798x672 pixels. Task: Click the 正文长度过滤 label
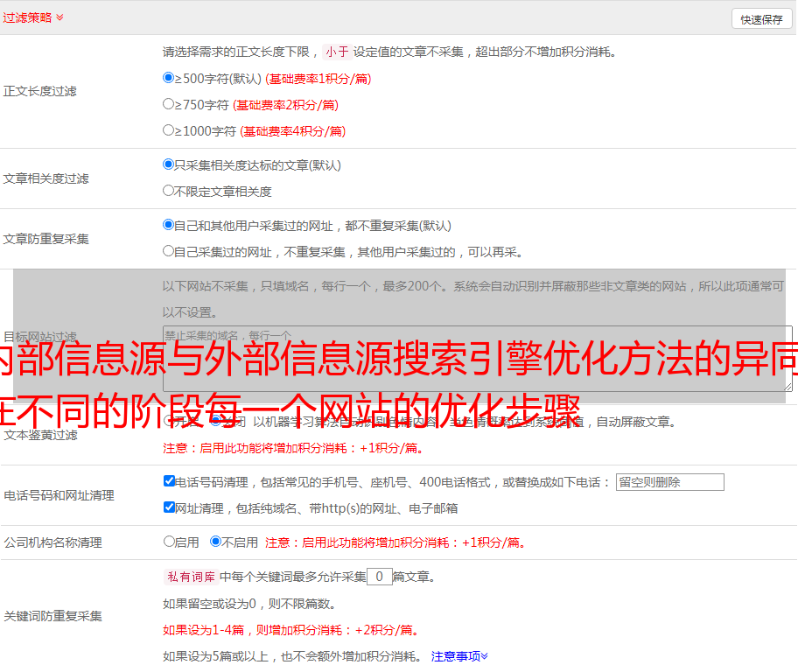pos(39,91)
